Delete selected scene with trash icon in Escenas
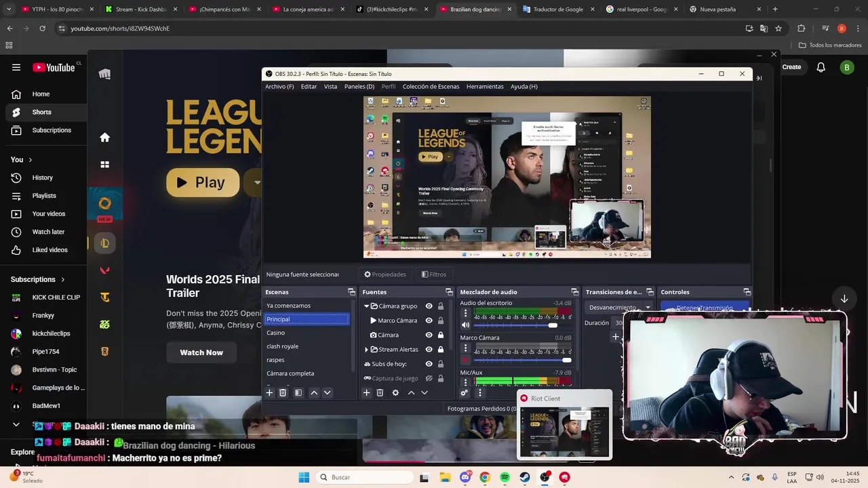This screenshot has height=488, width=868. 283,392
